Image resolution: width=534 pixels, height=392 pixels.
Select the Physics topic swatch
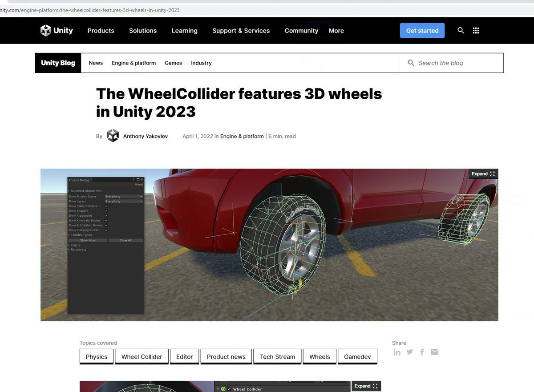pos(96,356)
